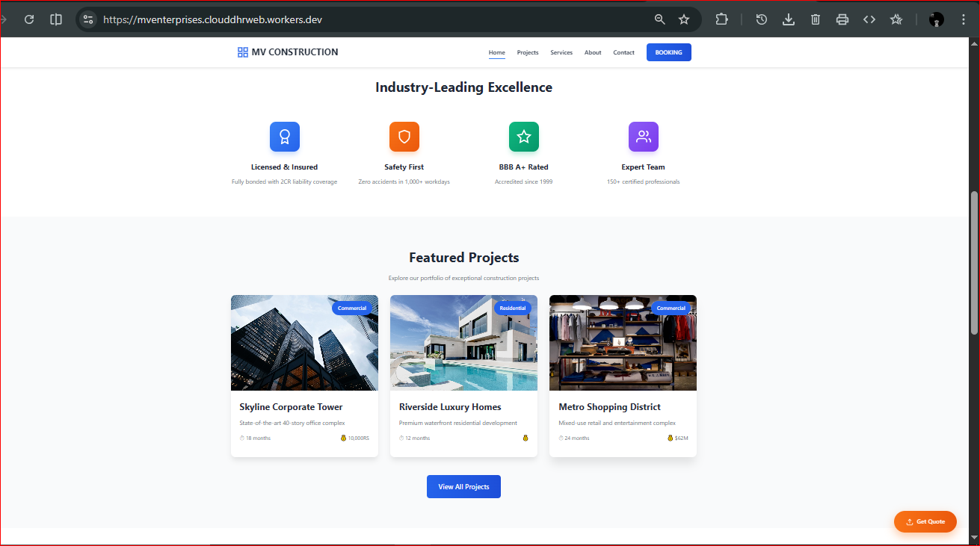
Task: Go to Projects in the navigation bar
Action: [528, 52]
